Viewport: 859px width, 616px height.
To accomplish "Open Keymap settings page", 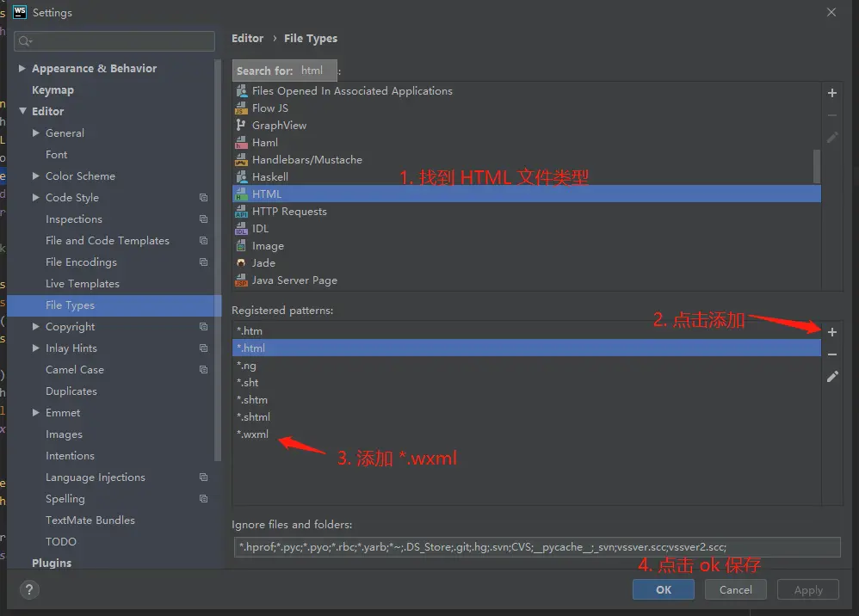I will click(53, 89).
